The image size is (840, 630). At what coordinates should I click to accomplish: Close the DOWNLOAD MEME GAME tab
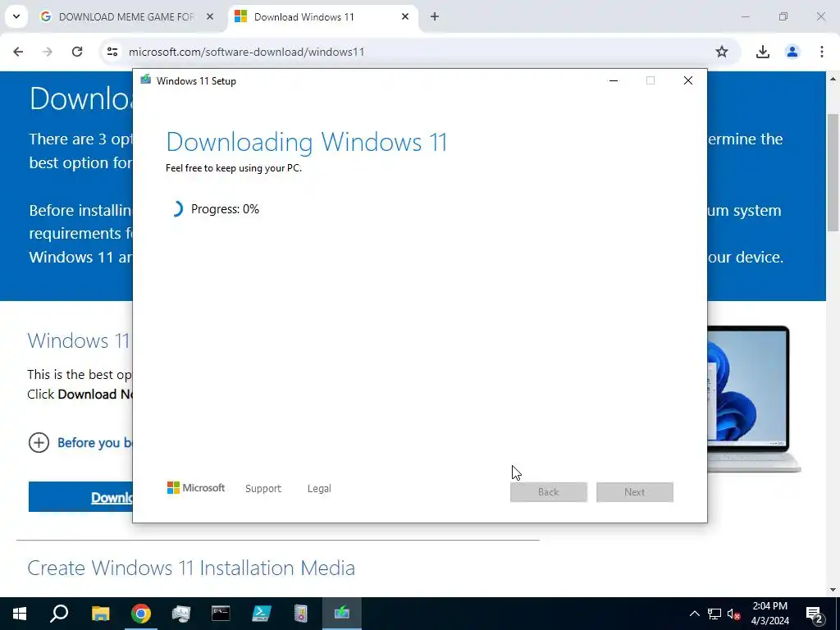click(210, 16)
